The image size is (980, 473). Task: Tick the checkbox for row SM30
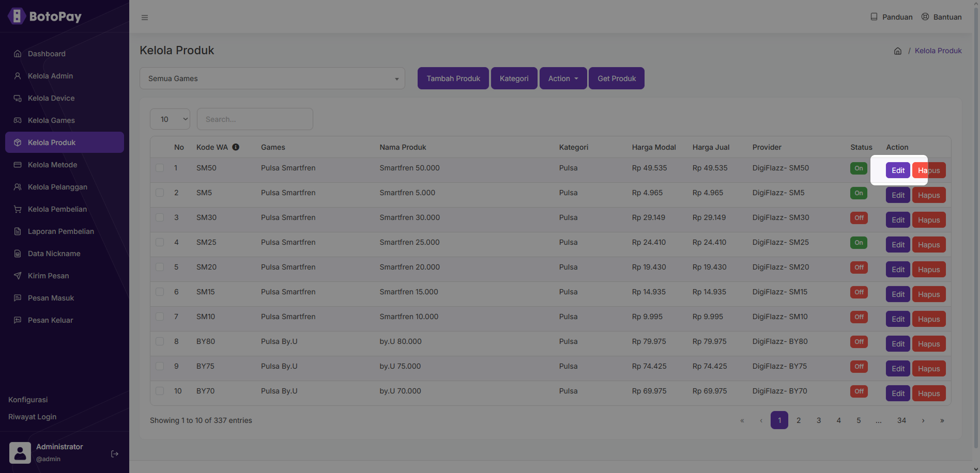160,217
